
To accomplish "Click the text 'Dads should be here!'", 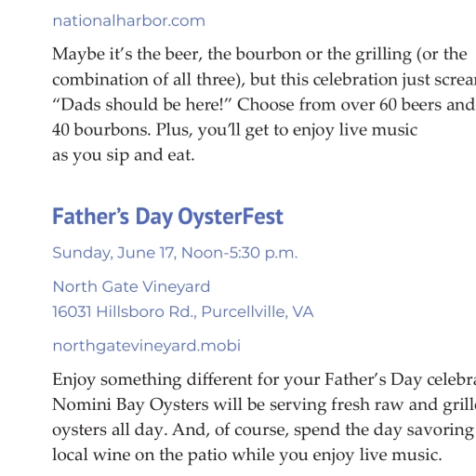I will pyautogui.click(x=142, y=105).
